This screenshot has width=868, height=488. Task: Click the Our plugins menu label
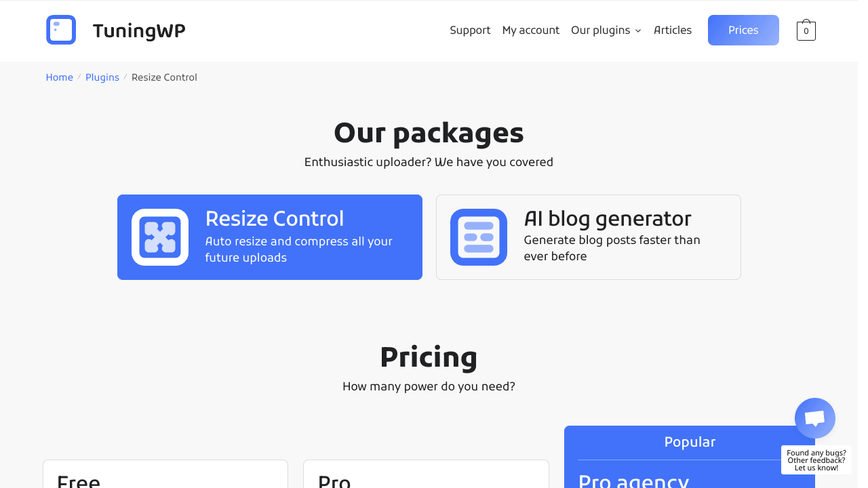point(600,30)
